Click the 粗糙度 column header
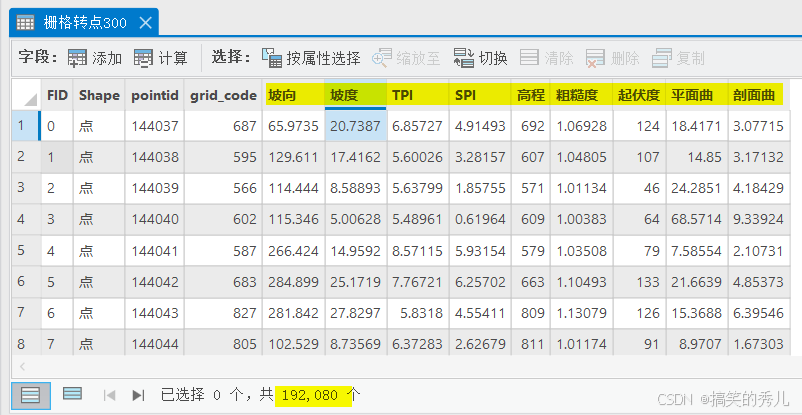 (582, 95)
